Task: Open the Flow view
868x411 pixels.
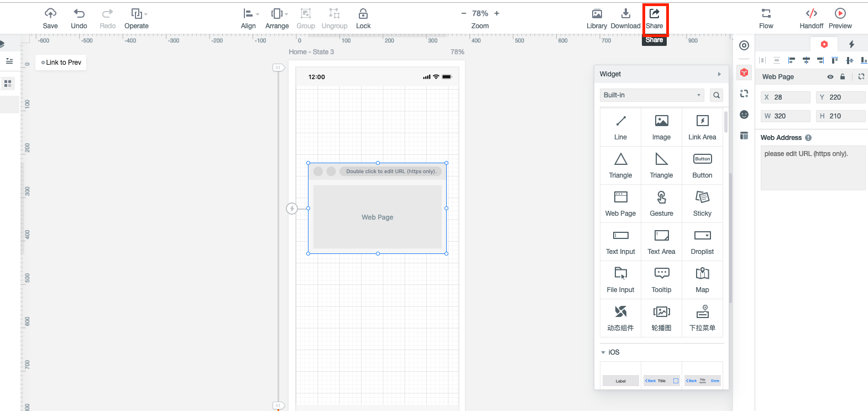Action: [x=766, y=18]
